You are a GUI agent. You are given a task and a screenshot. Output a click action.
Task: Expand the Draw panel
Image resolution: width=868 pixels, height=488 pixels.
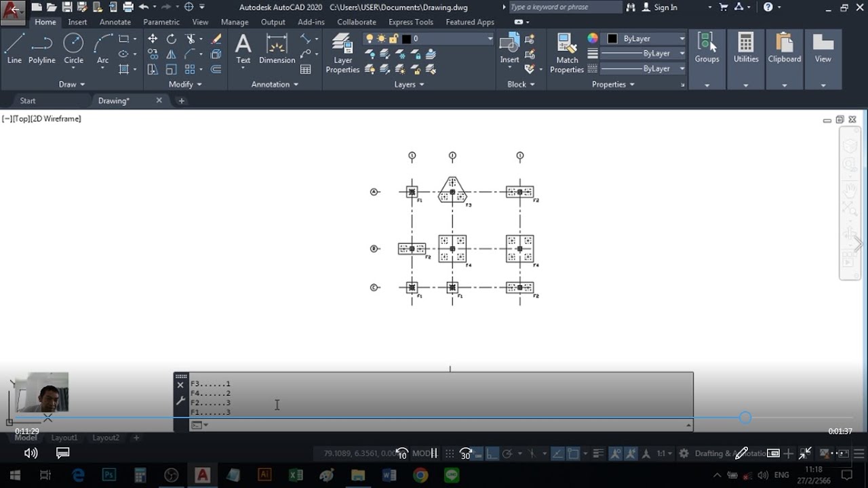pyautogui.click(x=72, y=85)
